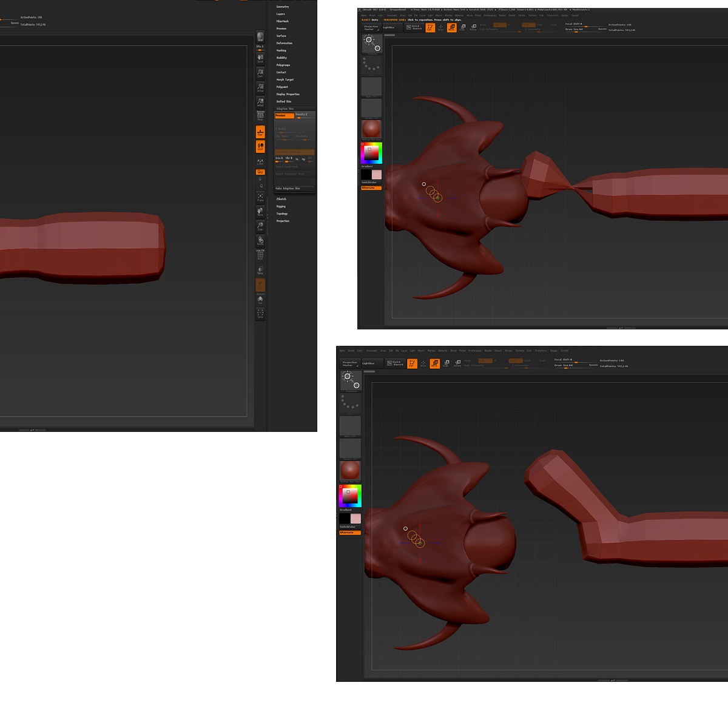Open the Material menu in lower-right screenshot
Image resolution: width=728 pixels, height=728 pixels.
[442, 351]
